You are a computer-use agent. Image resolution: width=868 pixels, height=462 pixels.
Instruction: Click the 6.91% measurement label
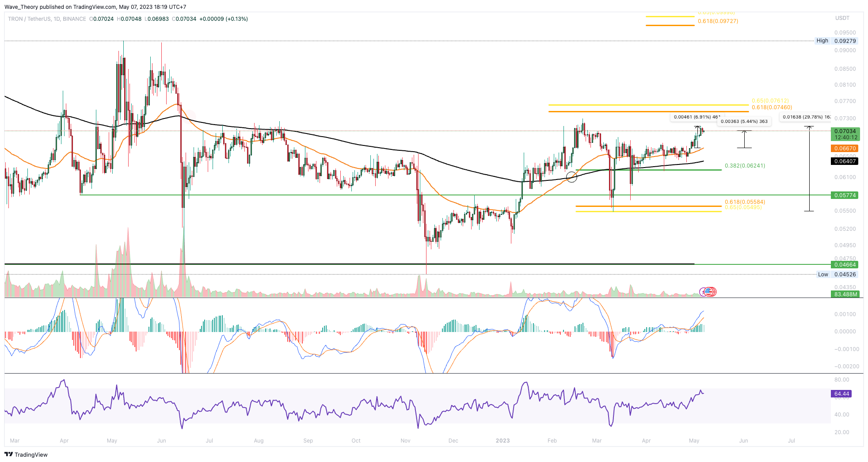(x=697, y=117)
